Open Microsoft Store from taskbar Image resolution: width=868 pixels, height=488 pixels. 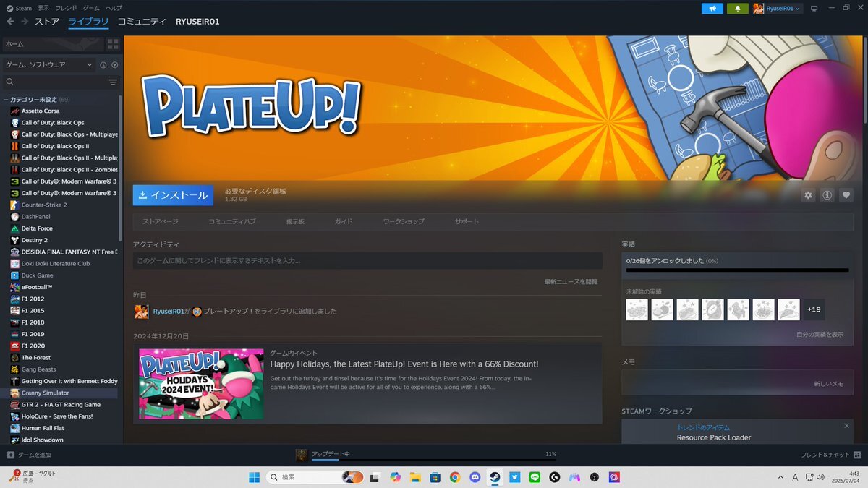point(435,477)
